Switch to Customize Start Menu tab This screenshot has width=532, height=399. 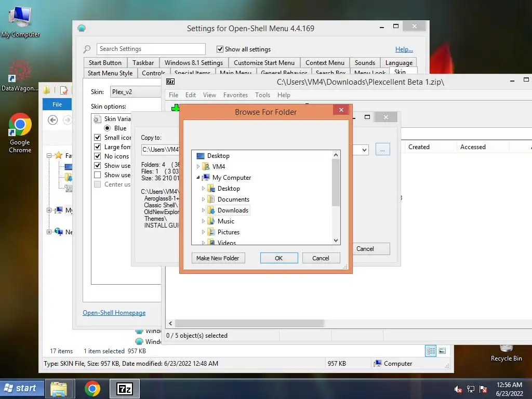pyautogui.click(x=264, y=63)
